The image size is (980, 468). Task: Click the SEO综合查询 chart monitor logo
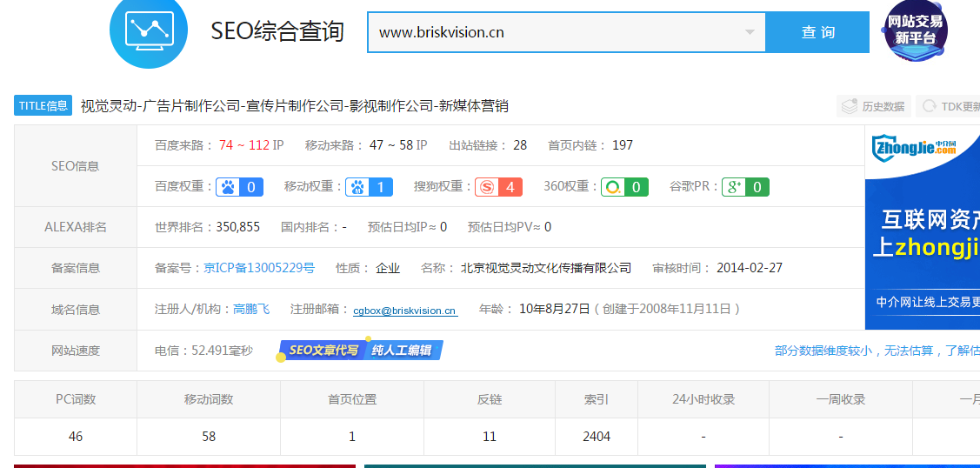[x=148, y=29]
